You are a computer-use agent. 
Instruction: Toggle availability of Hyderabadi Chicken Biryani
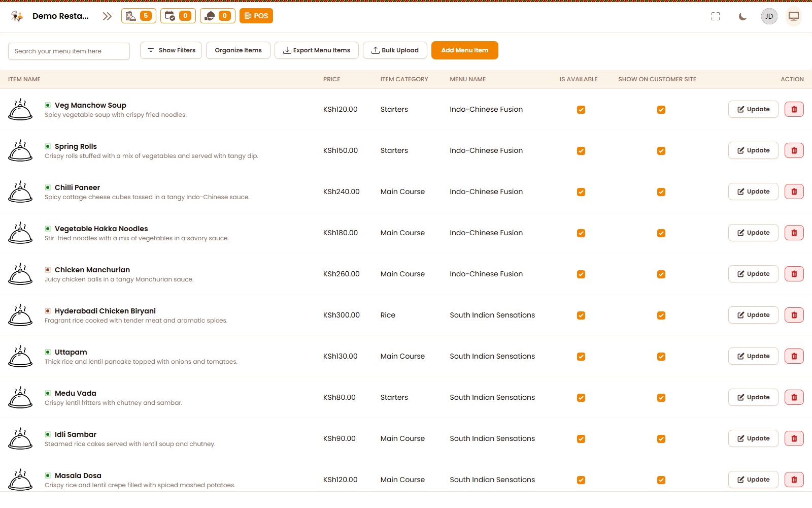coord(581,315)
